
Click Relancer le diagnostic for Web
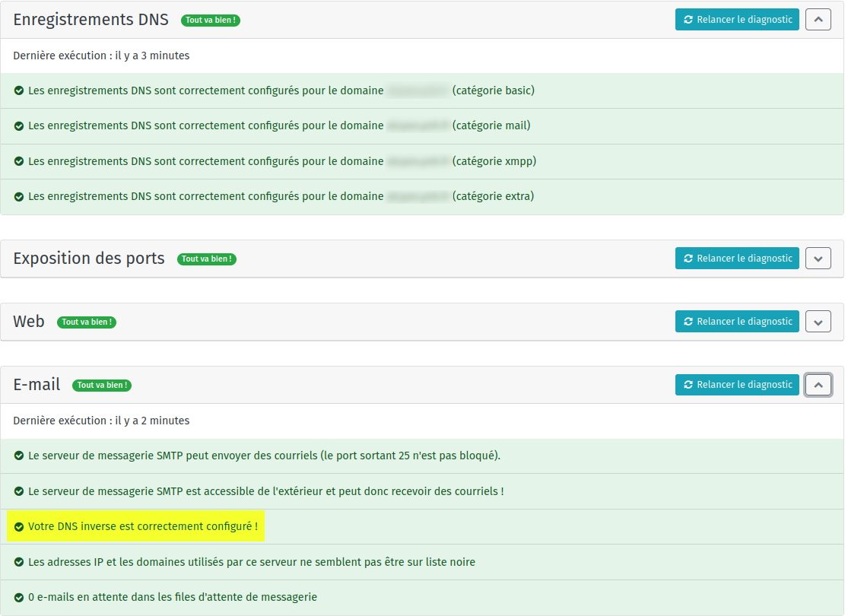[x=736, y=322]
